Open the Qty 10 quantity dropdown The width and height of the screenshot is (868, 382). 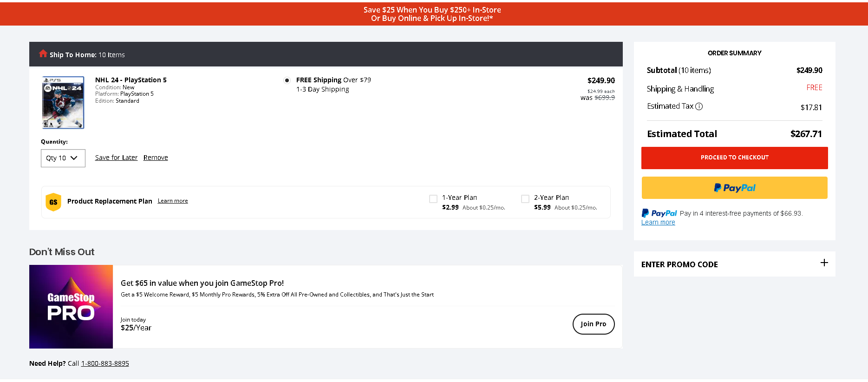pos(63,158)
